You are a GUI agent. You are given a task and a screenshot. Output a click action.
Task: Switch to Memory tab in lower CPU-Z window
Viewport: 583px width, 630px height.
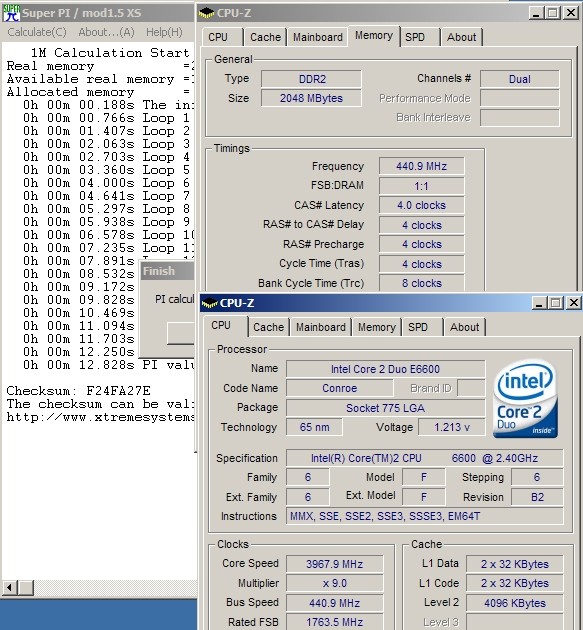click(377, 327)
